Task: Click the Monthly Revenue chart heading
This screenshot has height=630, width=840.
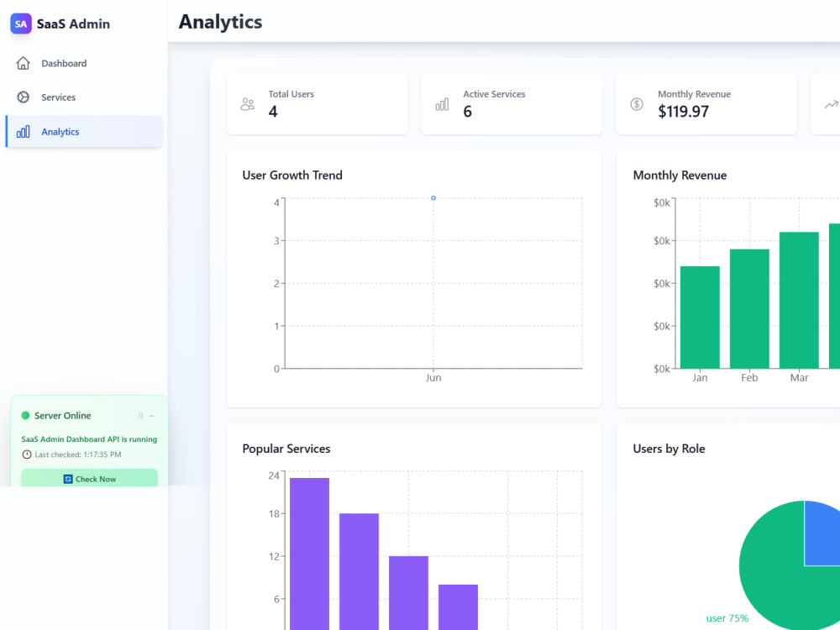Action: coord(680,176)
